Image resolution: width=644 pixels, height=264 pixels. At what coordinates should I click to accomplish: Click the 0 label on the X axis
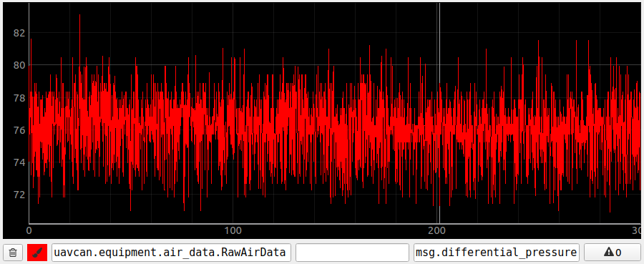(x=29, y=230)
